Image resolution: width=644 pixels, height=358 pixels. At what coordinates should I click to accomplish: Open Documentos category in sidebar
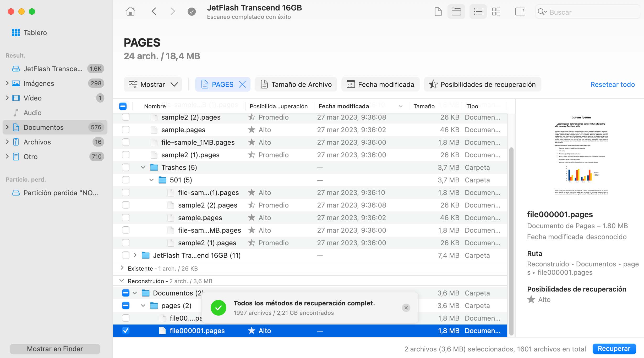coord(55,127)
